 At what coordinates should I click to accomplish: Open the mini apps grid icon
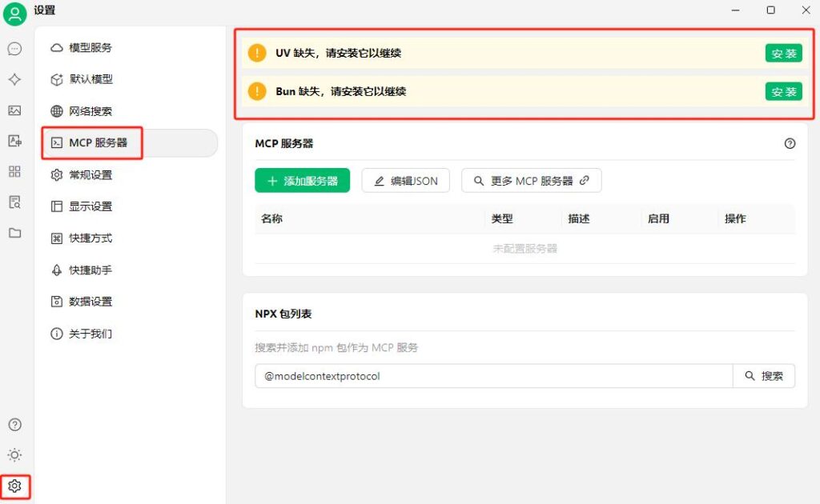tap(14, 171)
